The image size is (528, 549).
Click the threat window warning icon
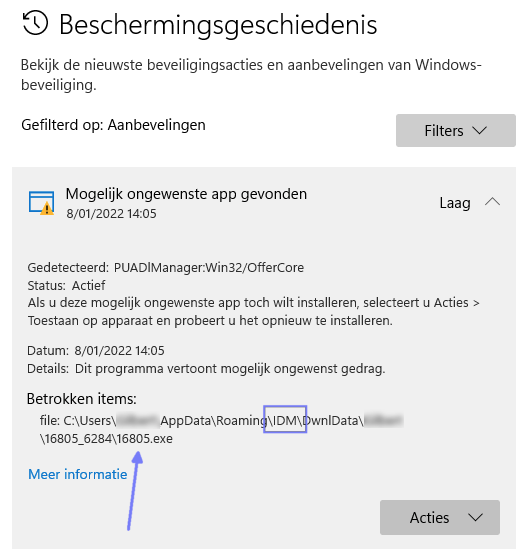(x=41, y=203)
